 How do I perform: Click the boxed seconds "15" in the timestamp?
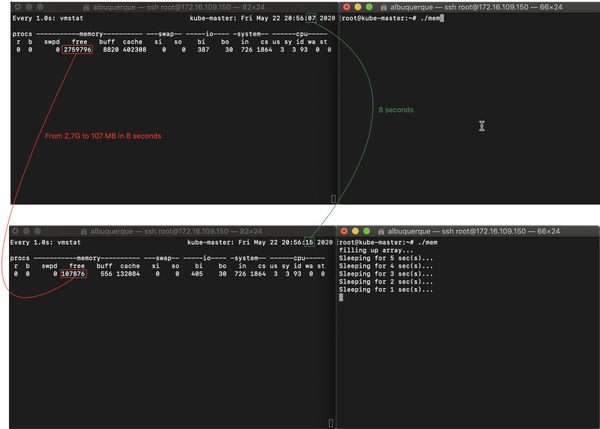tap(311, 243)
